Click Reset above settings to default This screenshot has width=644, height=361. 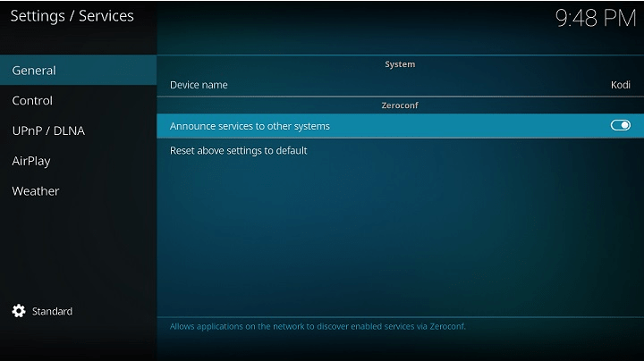point(401,150)
